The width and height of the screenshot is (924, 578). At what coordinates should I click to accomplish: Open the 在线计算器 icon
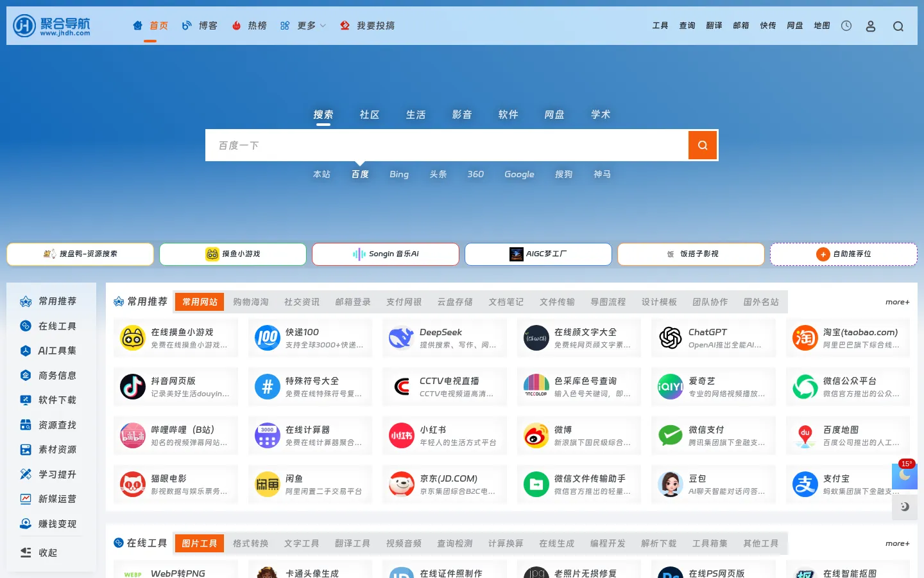tap(267, 435)
